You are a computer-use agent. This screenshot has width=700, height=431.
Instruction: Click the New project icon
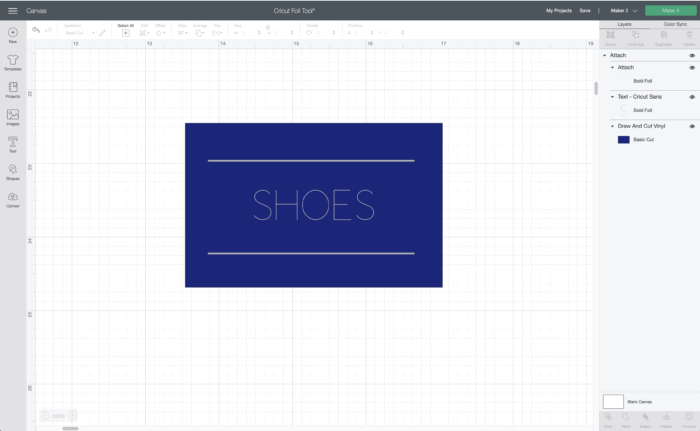13,33
